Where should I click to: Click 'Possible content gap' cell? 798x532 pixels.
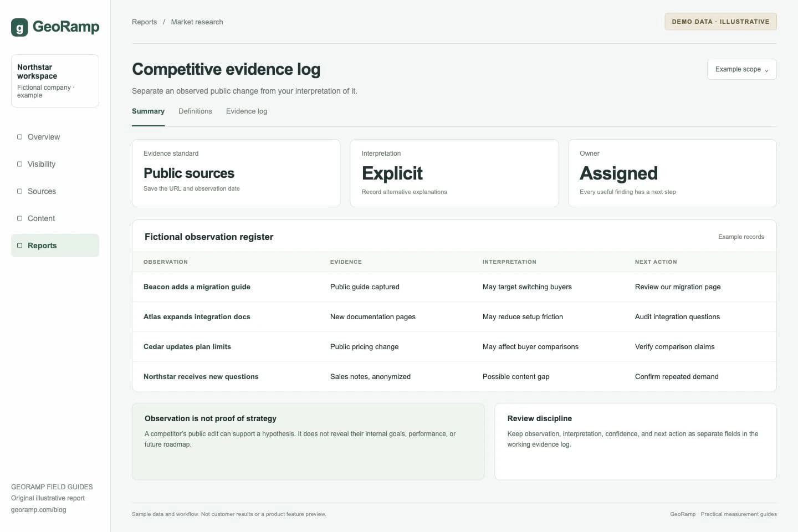pos(516,377)
